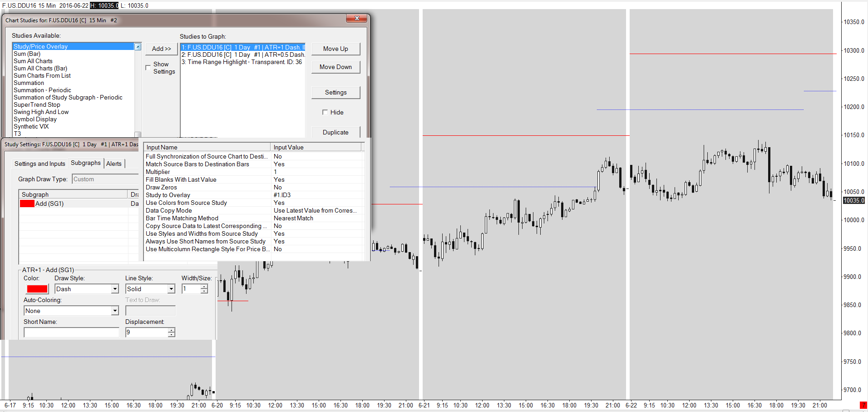
Task: Select the ATR+1 Dash study in Studies to Graph
Action: [x=243, y=47]
